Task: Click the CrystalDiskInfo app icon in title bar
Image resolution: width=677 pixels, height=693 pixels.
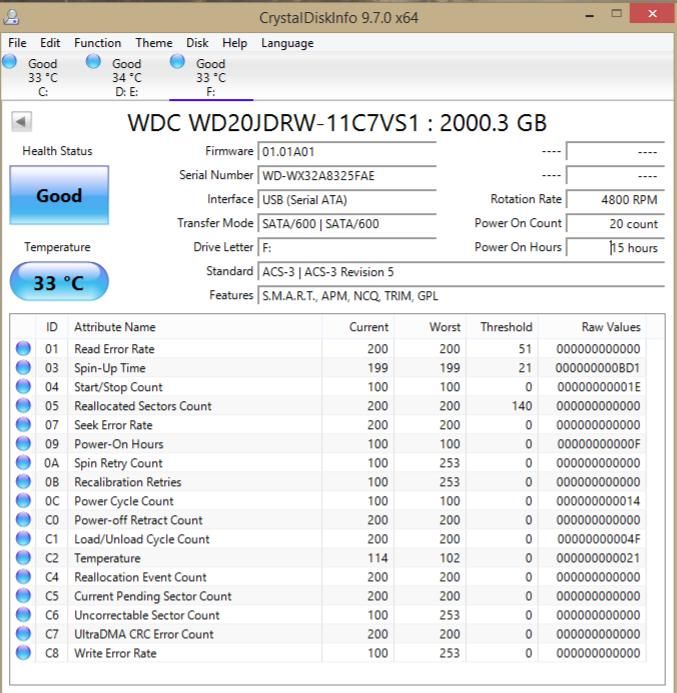Action: click(x=11, y=17)
